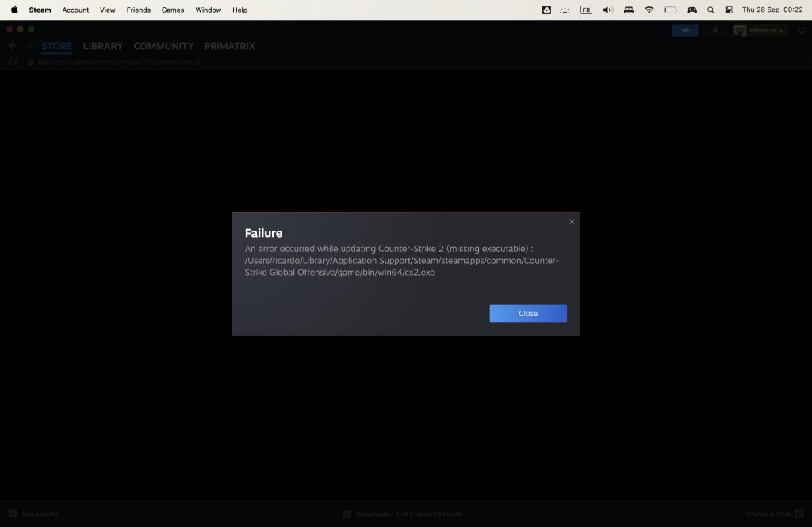The width and height of the screenshot is (812, 527).
Task: Open the COMMUNITY tab
Action: pyautogui.click(x=163, y=46)
